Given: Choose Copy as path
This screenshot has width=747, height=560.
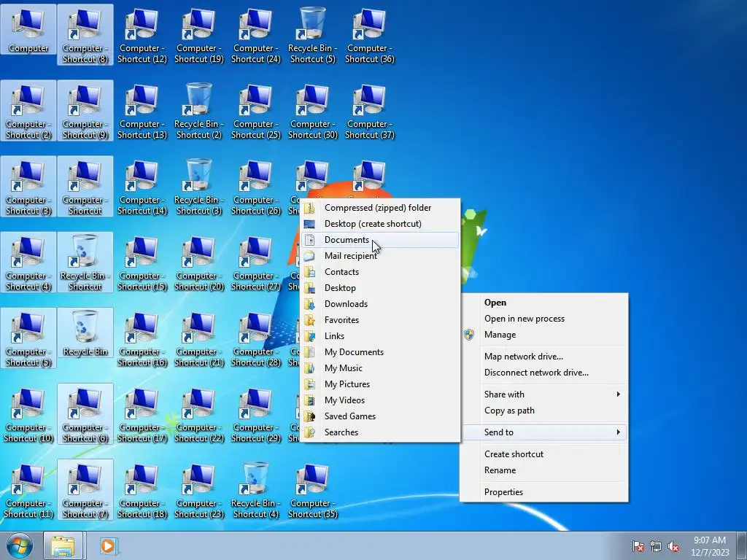Looking at the screenshot, I should pyautogui.click(x=543, y=411).
